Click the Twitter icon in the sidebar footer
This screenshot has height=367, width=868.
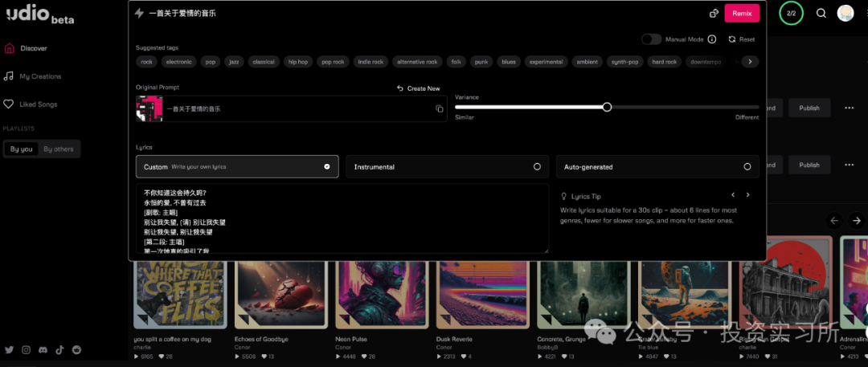tap(9, 349)
